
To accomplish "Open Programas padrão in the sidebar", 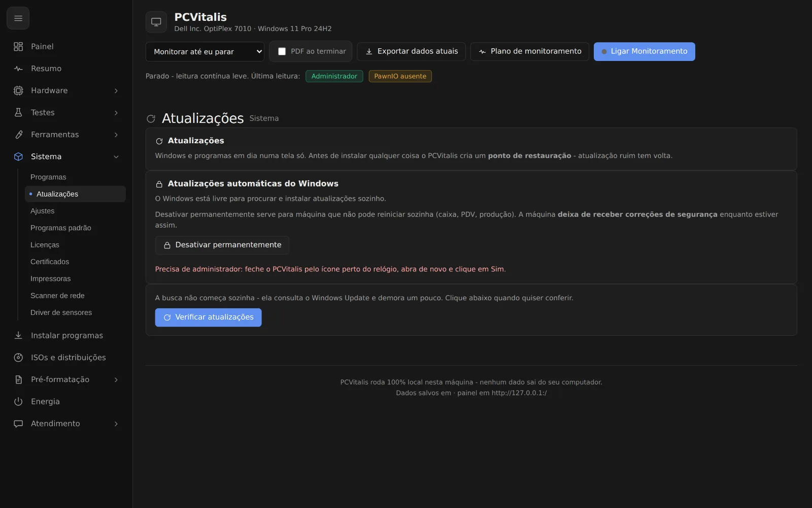I will point(75,228).
